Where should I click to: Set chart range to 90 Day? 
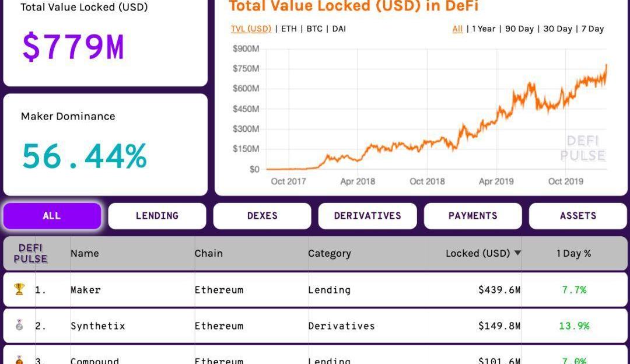[519, 29]
